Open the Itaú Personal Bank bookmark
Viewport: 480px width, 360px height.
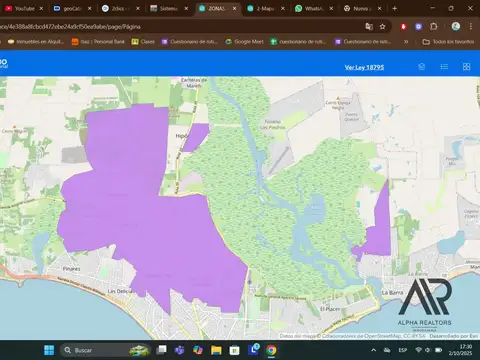tap(98, 42)
